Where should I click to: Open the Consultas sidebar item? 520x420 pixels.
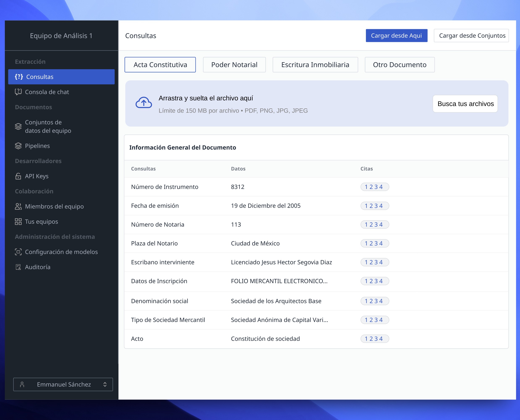61,77
